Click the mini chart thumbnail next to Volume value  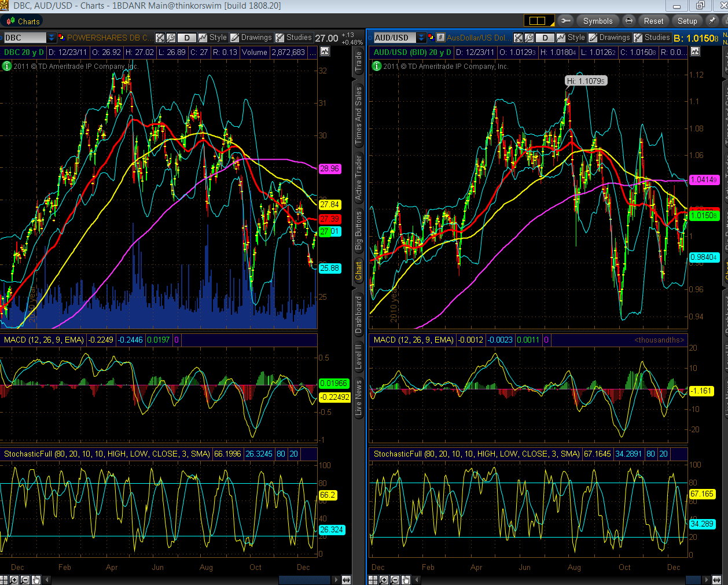point(325,51)
